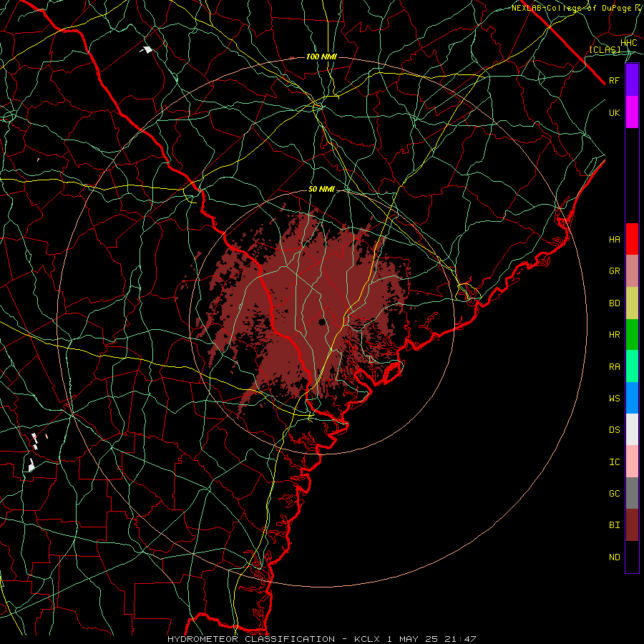The height and width of the screenshot is (644, 644).
Task: Click the 50 NMI range ring label
Action: coord(321,190)
